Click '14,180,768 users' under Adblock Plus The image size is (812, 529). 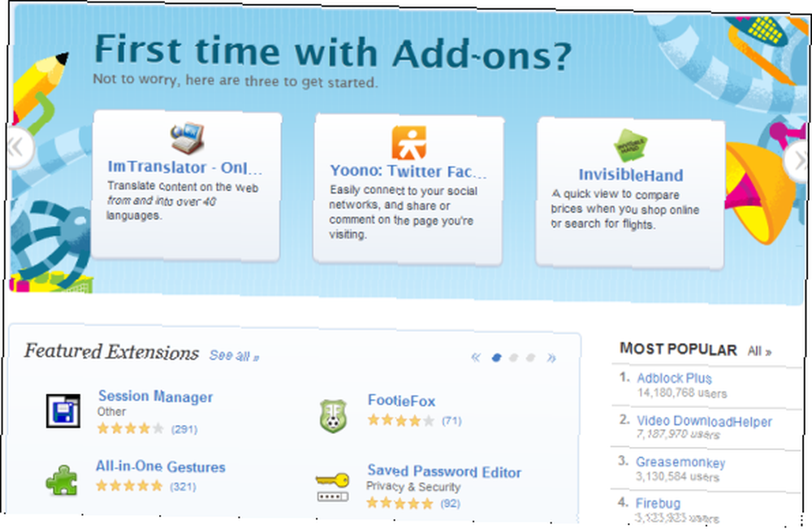(682, 393)
